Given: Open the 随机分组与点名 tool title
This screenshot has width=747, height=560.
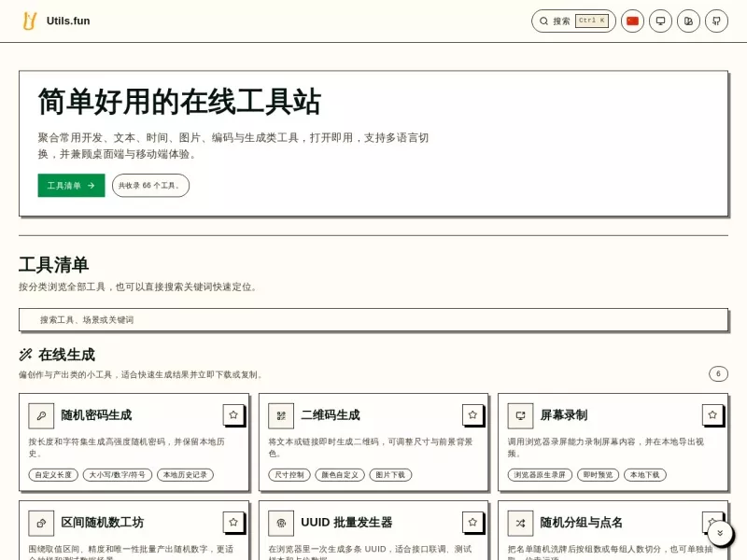Looking at the screenshot, I should point(581,523).
